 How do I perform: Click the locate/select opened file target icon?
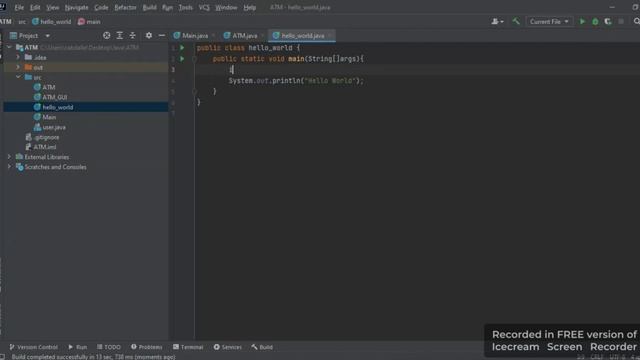tap(107, 36)
